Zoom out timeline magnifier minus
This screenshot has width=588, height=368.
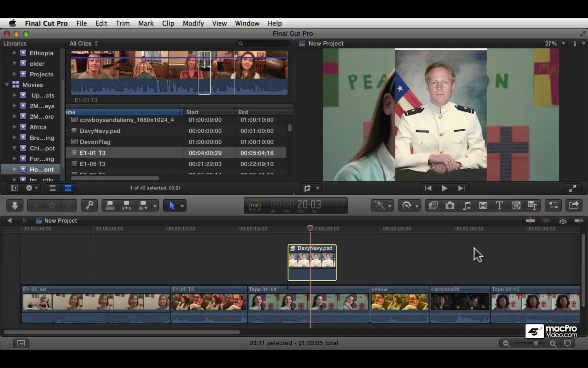(506, 343)
